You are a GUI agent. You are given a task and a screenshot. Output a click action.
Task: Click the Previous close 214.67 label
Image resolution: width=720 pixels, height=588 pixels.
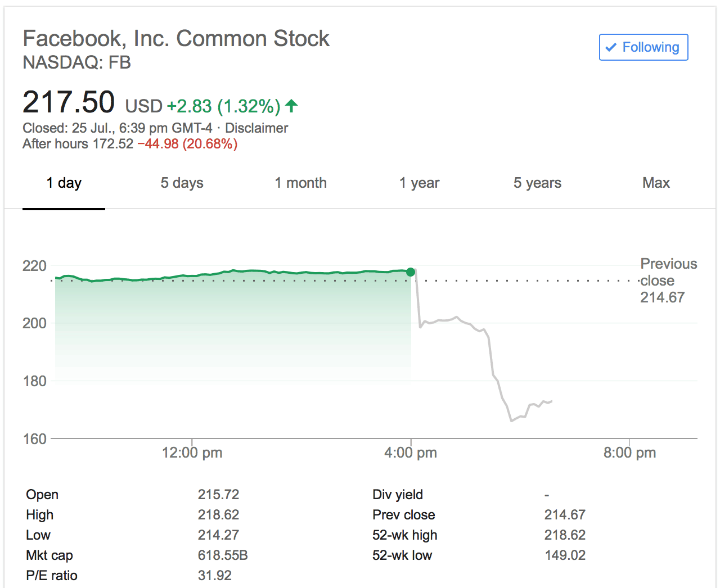(x=668, y=281)
